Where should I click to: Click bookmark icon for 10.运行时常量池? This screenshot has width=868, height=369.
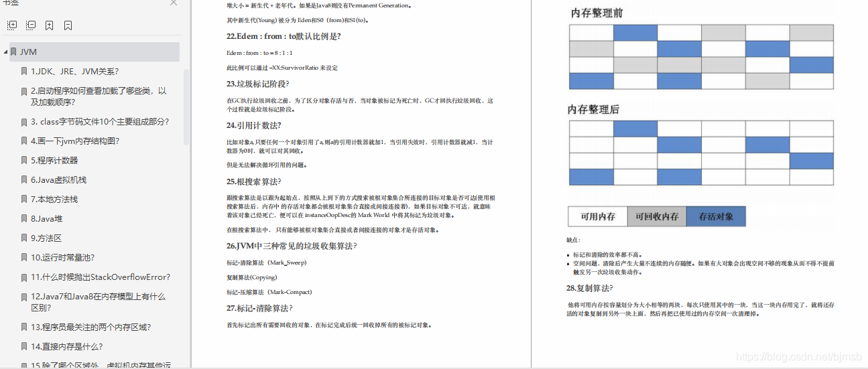click(x=24, y=258)
